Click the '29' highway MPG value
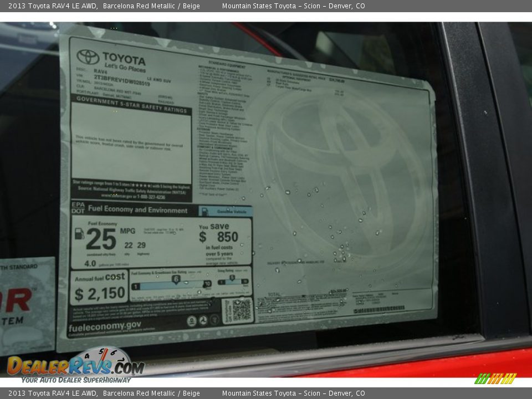Screen dimensions: 532x399 point(141,245)
